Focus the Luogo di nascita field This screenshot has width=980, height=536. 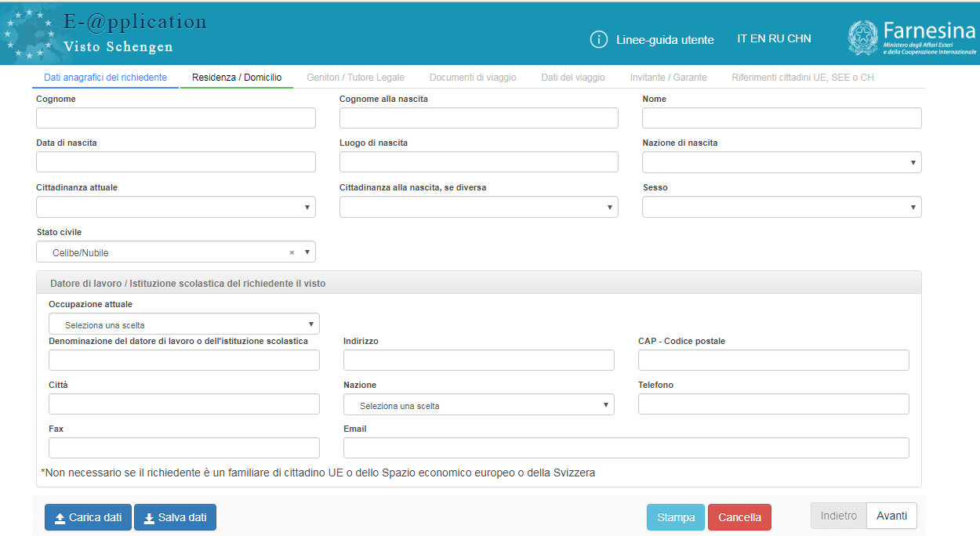click(479, 162)
